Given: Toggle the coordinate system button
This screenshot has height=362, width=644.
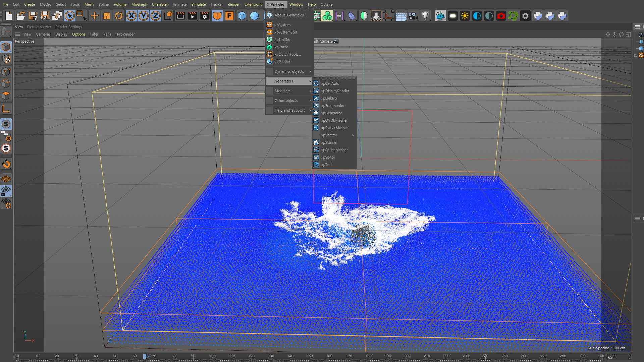Looking at the screenshot, I should (168, 16).
